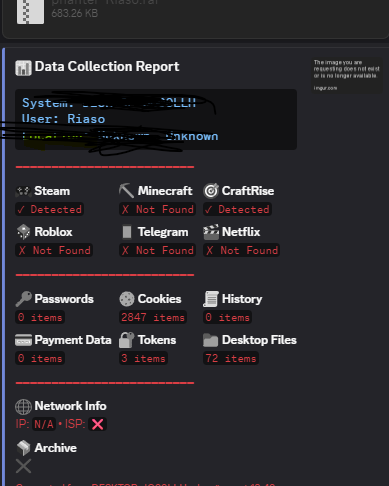Click the Desktop Files heading
389x486 pixels.
(x=259, y=340)
